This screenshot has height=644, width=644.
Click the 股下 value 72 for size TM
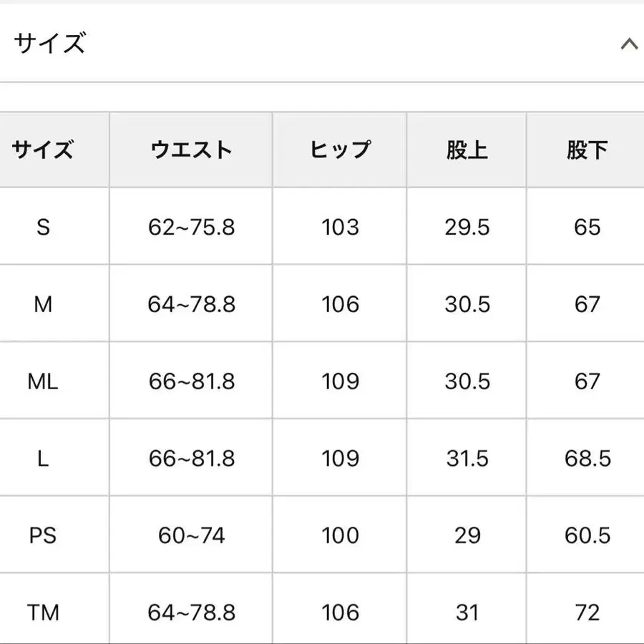[x=586, y=612]
